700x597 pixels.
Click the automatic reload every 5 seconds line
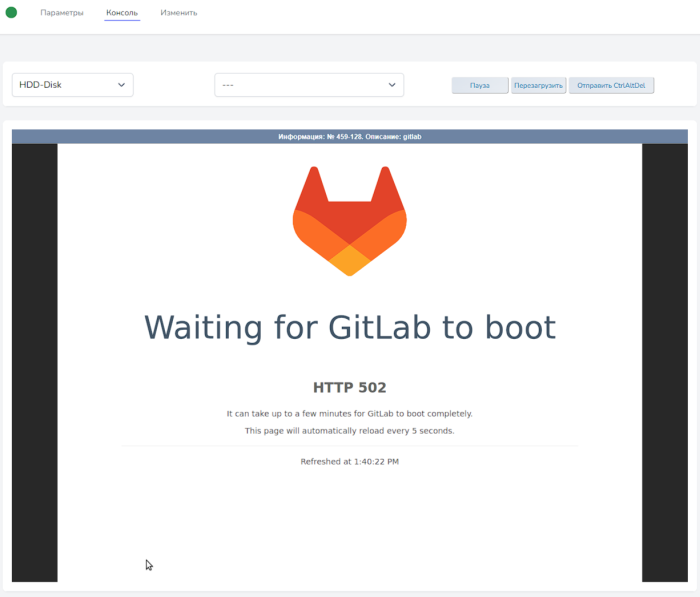click(x=349, y=431)
